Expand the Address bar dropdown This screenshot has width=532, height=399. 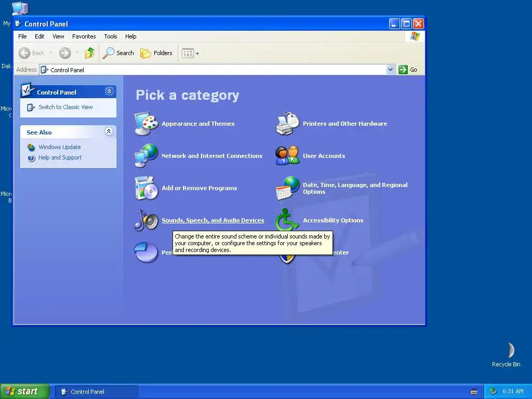tap(390, 70)
